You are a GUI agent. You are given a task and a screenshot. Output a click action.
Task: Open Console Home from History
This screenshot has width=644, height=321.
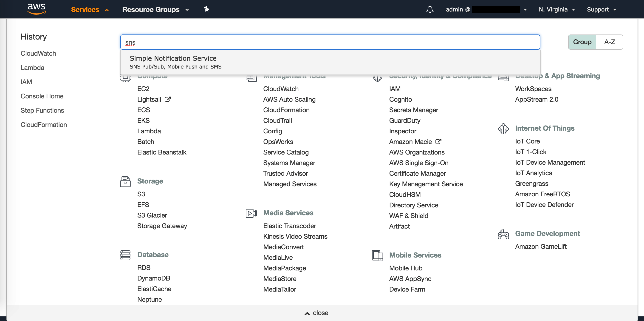(42, 96)
